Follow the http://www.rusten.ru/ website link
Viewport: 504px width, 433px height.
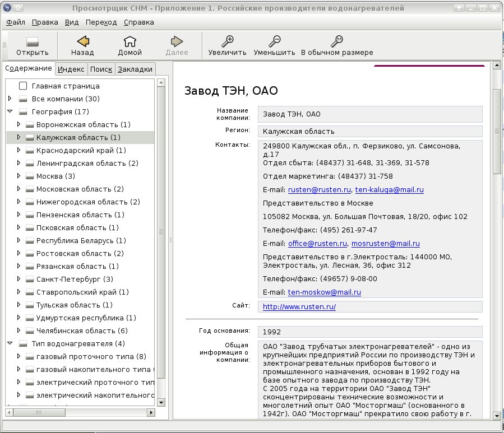click(299, 307)
